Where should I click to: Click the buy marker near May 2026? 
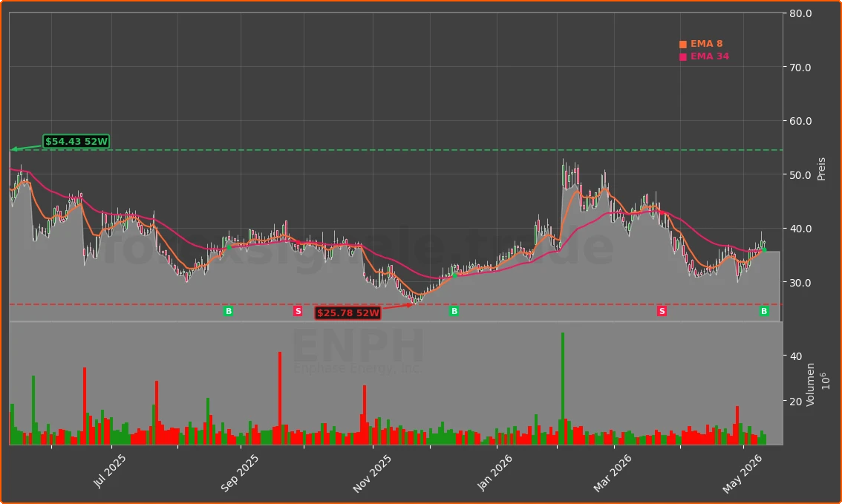coord(764,311)
